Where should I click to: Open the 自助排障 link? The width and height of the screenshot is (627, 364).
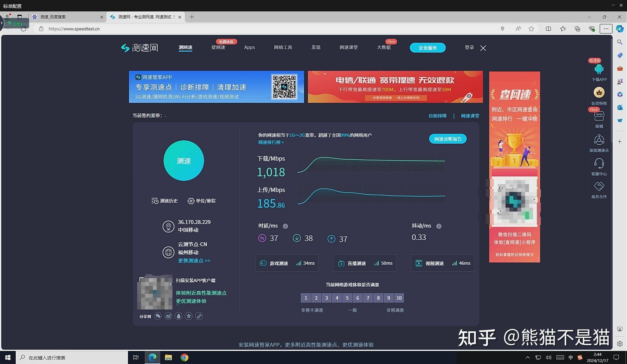click(x=438, y=116)
